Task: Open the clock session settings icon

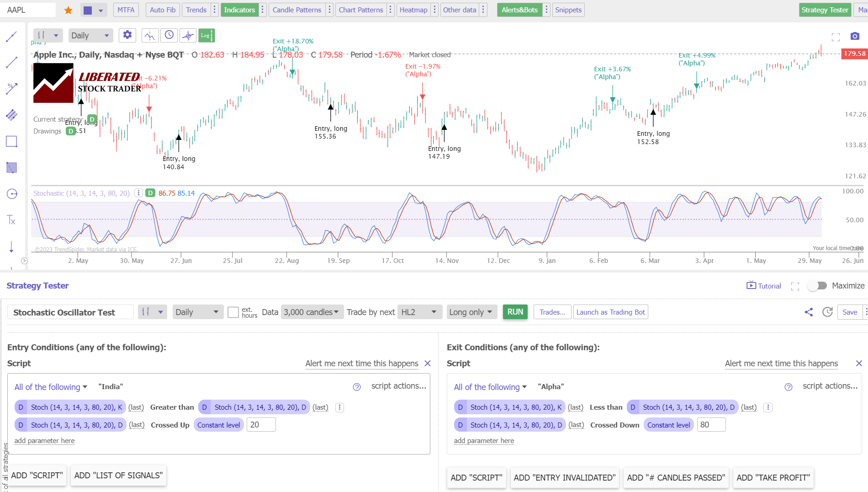Action: (169, 35)
